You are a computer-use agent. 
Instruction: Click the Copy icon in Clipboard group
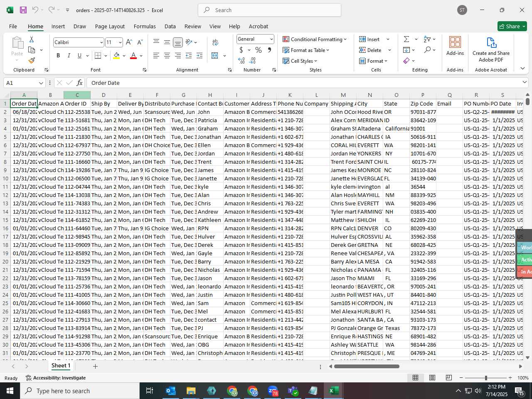coord(32,50)
